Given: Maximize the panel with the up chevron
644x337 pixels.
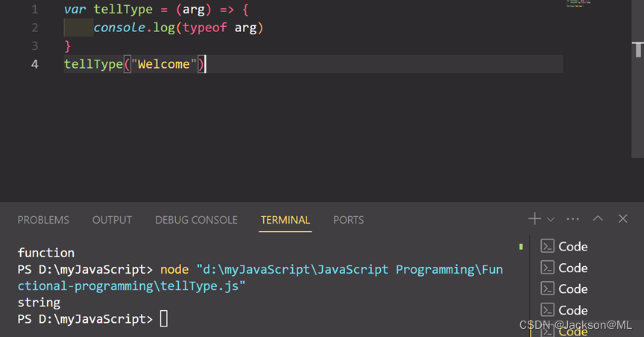Looking at the screenshot, I should click(x=598, y=219).
